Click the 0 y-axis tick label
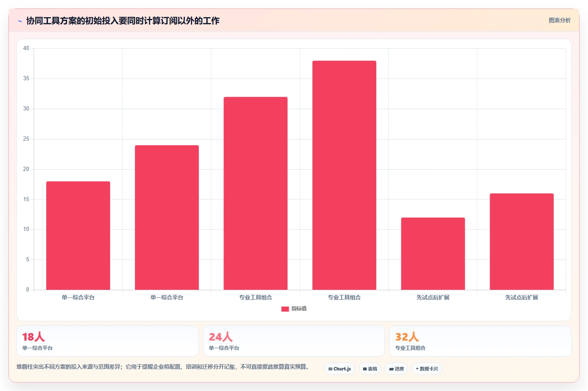588x391 pixels. 28,290
